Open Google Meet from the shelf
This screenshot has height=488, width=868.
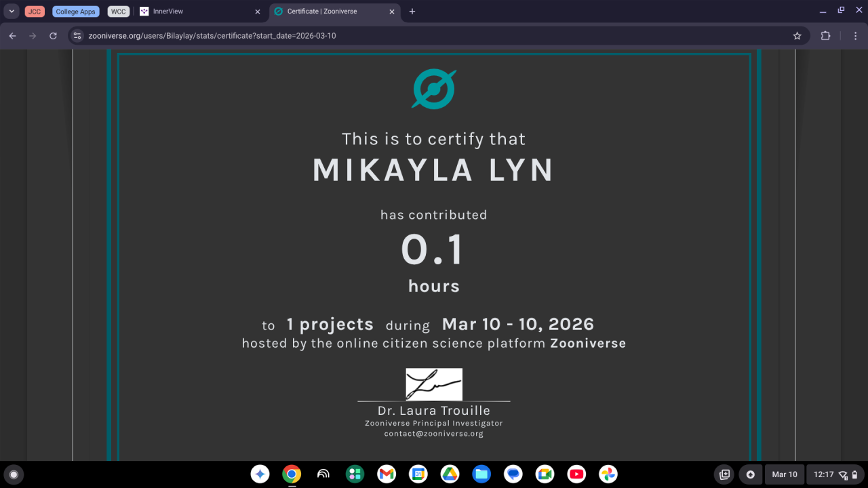pyautogui.click(x=545, y=474)
